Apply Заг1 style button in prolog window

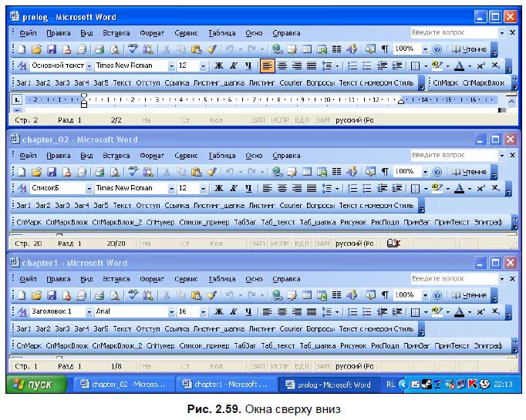pos(23,82)
